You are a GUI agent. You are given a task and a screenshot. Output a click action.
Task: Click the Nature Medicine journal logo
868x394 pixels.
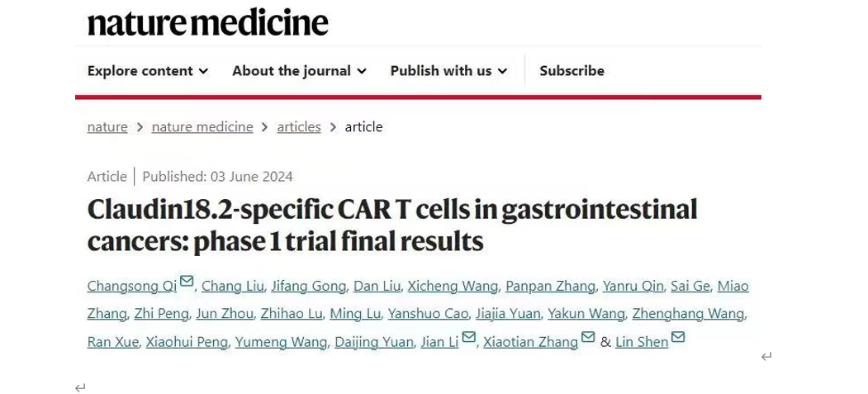[207, 22]
